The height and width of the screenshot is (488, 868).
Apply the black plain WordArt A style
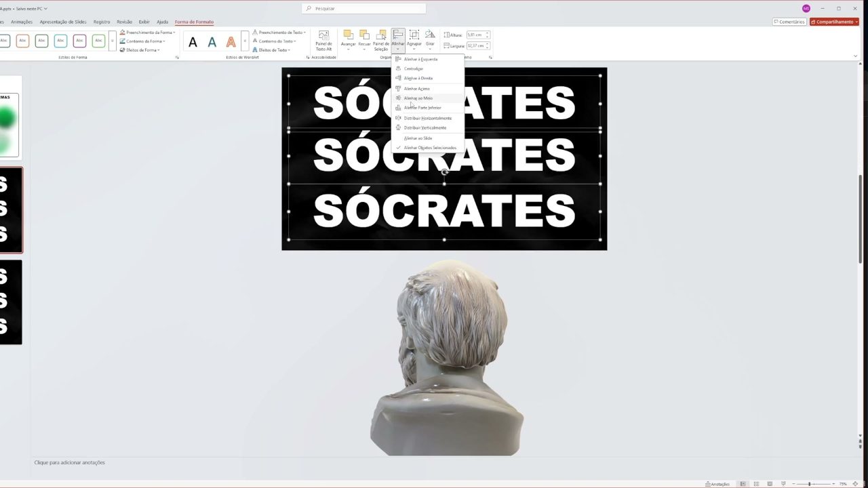pos(193,42)
